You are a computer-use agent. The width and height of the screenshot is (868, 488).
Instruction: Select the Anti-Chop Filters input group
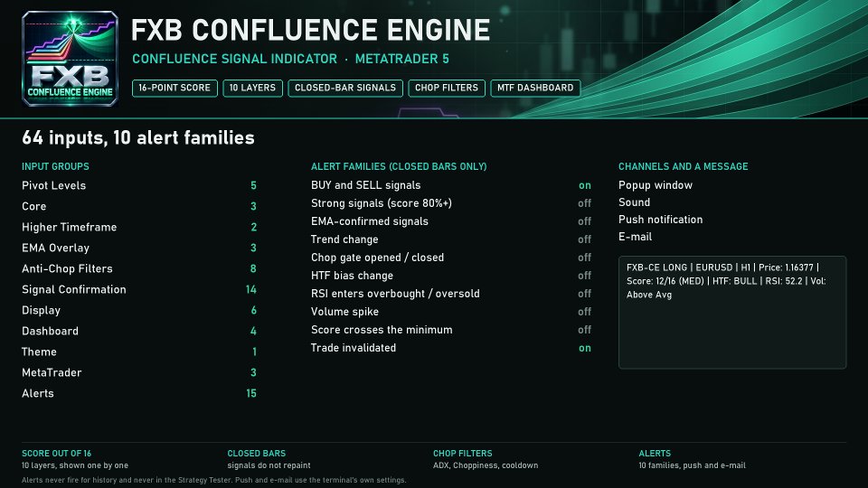[139, 268]
